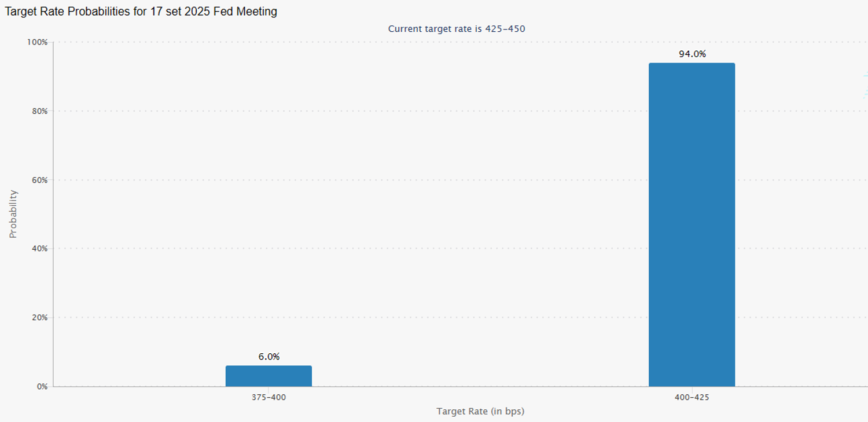Click the top of the tall blue bar
The width and height of the screenshot is (868, 422).
692,64
